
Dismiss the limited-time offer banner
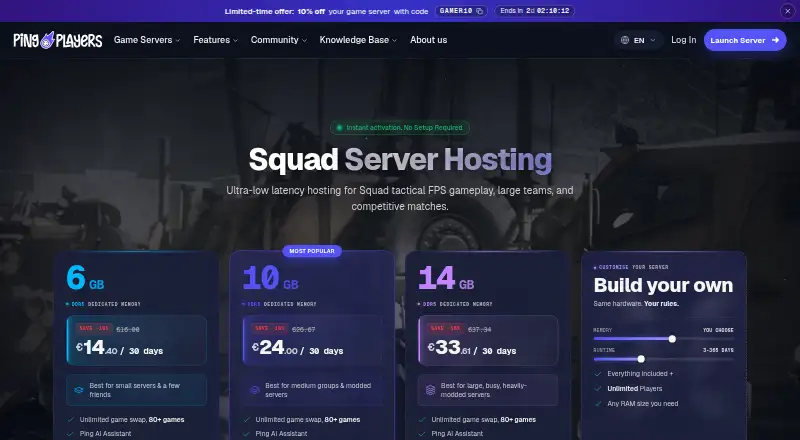coord(787,11)
